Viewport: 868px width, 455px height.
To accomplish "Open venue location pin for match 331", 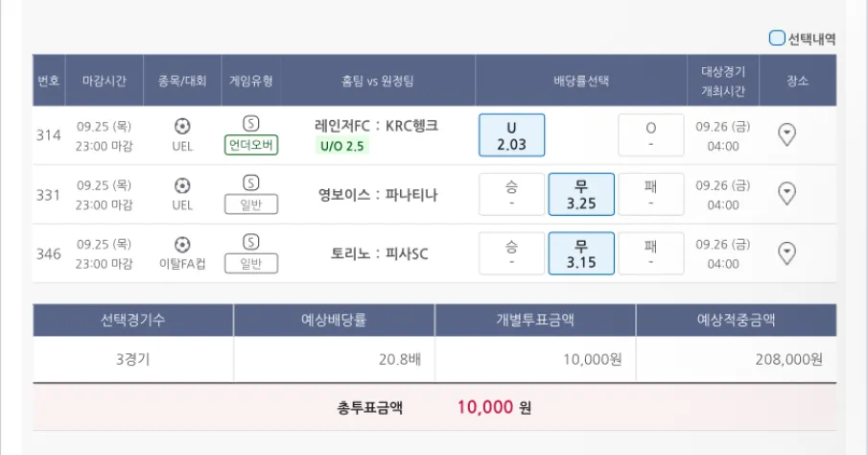I will point(786,194).
